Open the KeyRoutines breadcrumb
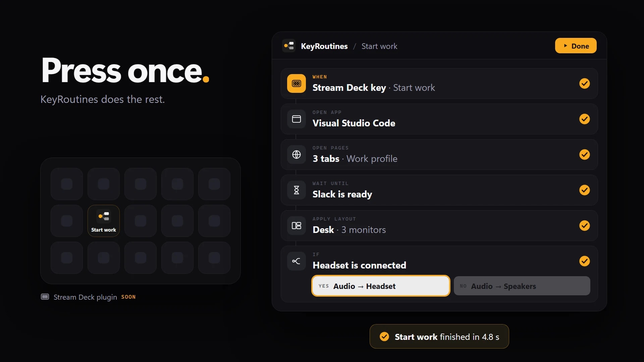The height and width of the screenshot is (362, 644). (x=324, y=46)
